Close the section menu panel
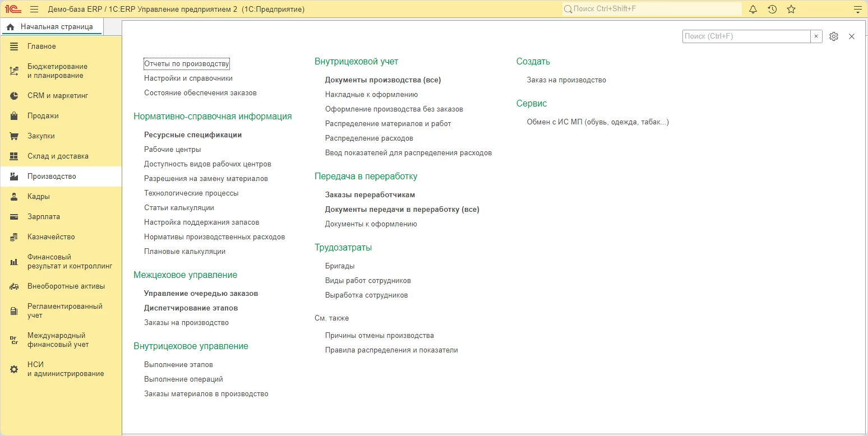The image size is (868, 436). pyautogui.click(x=852, y=36)
